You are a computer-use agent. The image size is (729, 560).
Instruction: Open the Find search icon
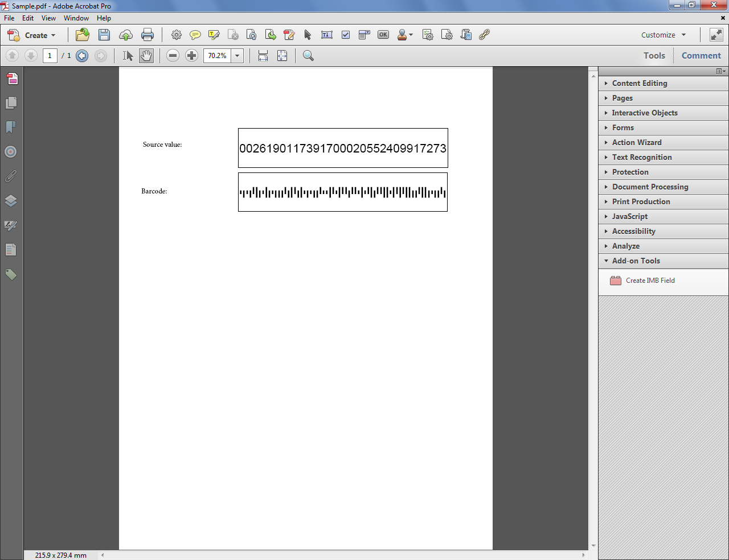point(308,56)
